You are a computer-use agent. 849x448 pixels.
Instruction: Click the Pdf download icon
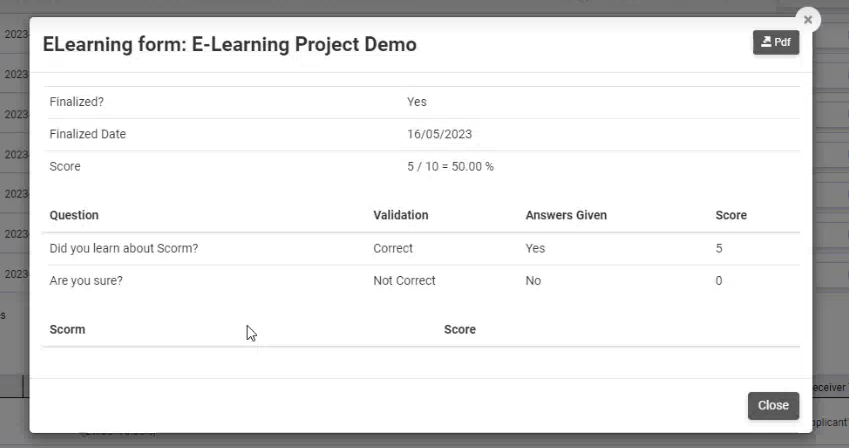pos(766,42)
